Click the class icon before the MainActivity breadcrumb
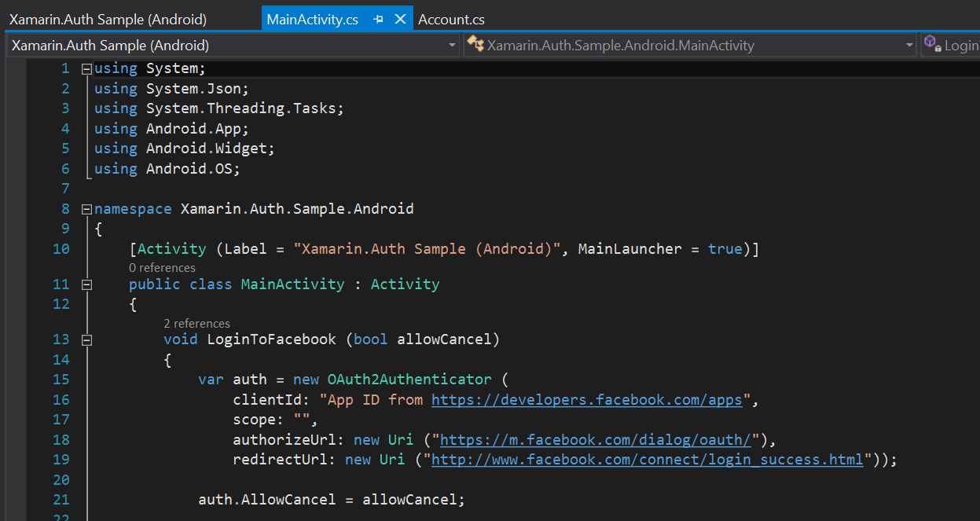The height and width of the screenshot is (521, 980). (x=475, y=45)
